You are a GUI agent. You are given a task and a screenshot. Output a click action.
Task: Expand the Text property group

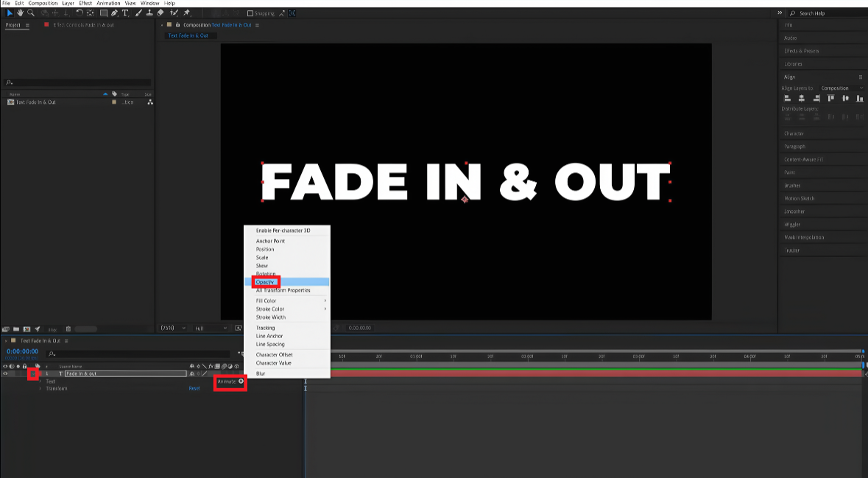(x=40, y=381)
